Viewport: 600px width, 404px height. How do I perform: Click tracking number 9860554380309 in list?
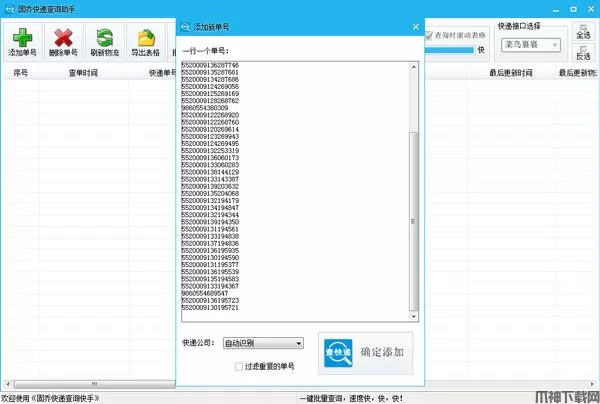click(x=205, y=108)
